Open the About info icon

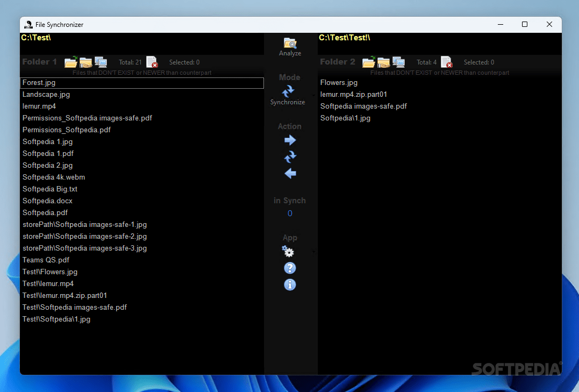pos(290,284)
